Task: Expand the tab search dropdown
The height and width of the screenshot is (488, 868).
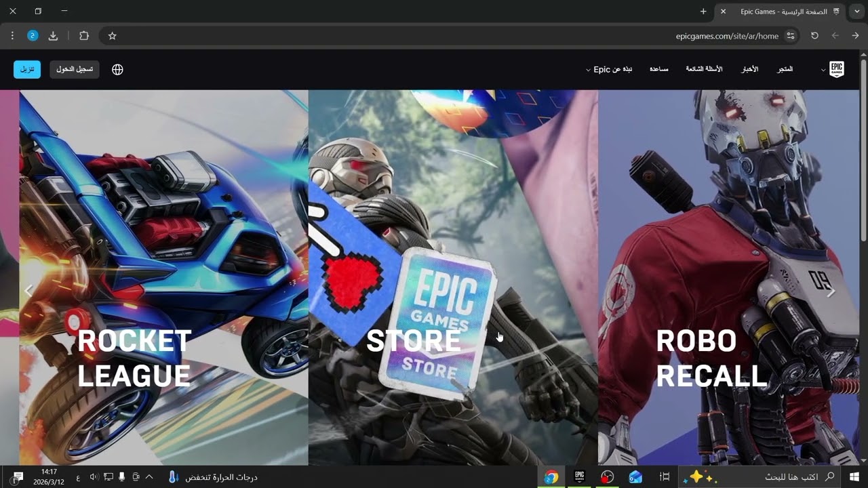Action: [857, 12]
